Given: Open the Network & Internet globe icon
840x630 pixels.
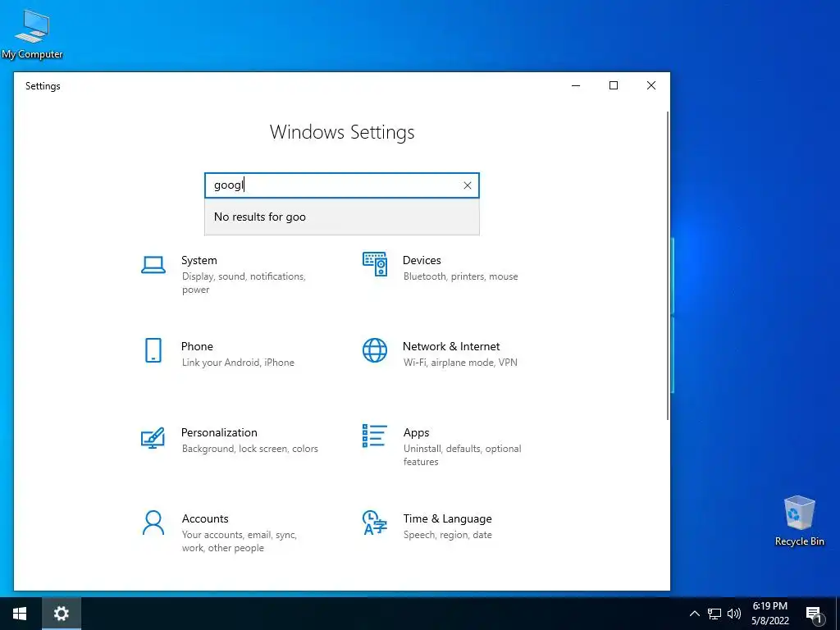Looking at the screenshot, I should [374, 350].
